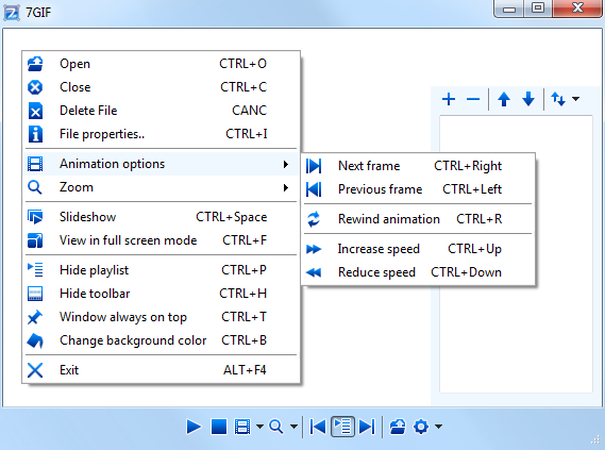Select Window always on top

coord(161,317)
